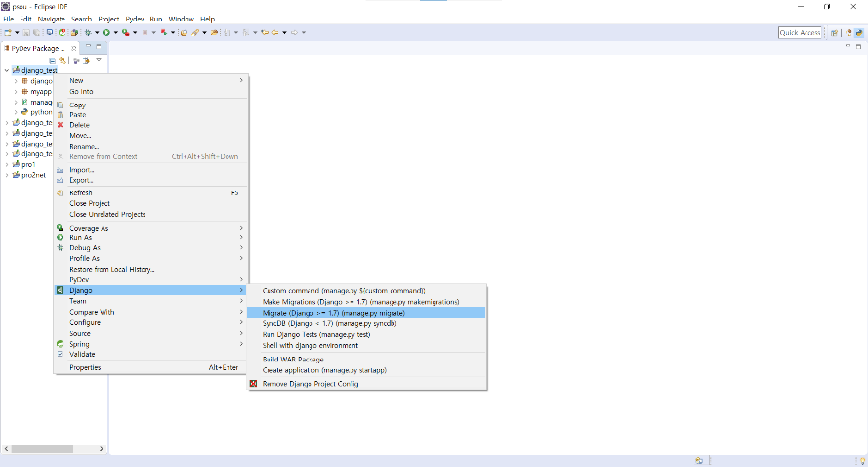The width and height of the screenshot is (868, 467).
Task: Click the Last Edit Location arrow icon
Action: tap(265, 32)
